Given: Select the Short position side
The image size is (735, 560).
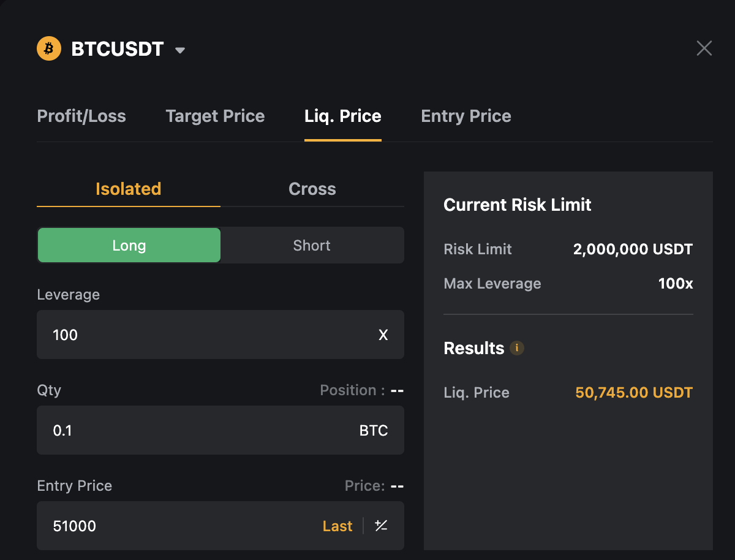Looking at the screenshot, I should 312,245.
